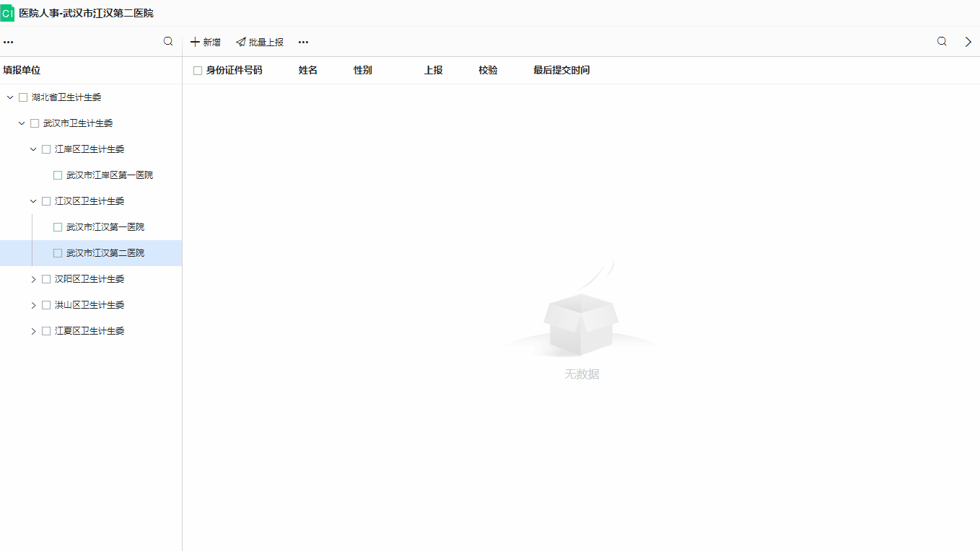Click the green CI app logo
The image size is (980, 551).
point(8,12)
